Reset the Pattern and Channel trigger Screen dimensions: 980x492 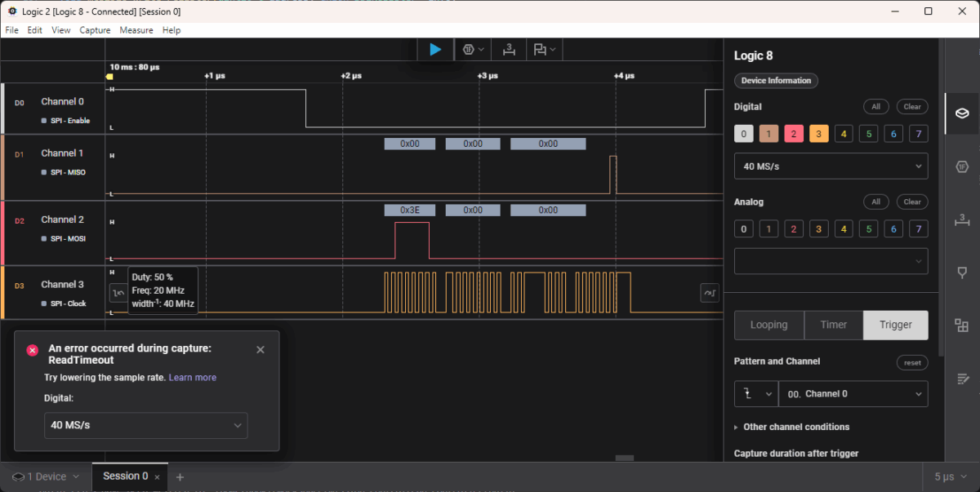tap(912, 363)
